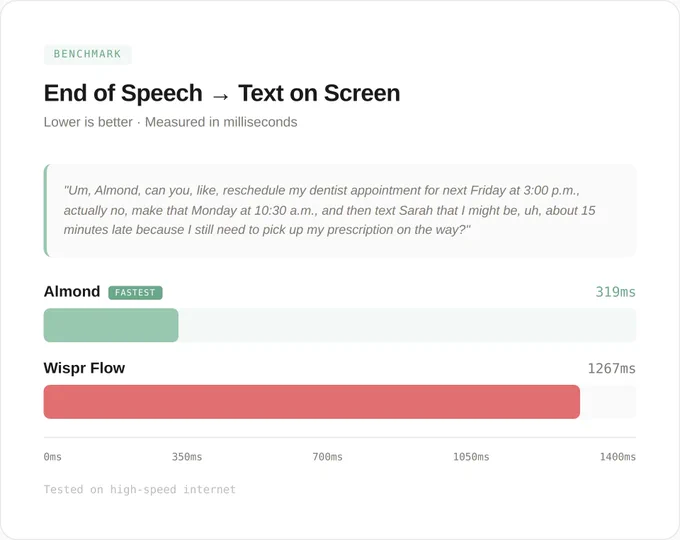Click the Wispr Flow product name
The height and width of the screenshot is (540, 680).
pos(84,368)
